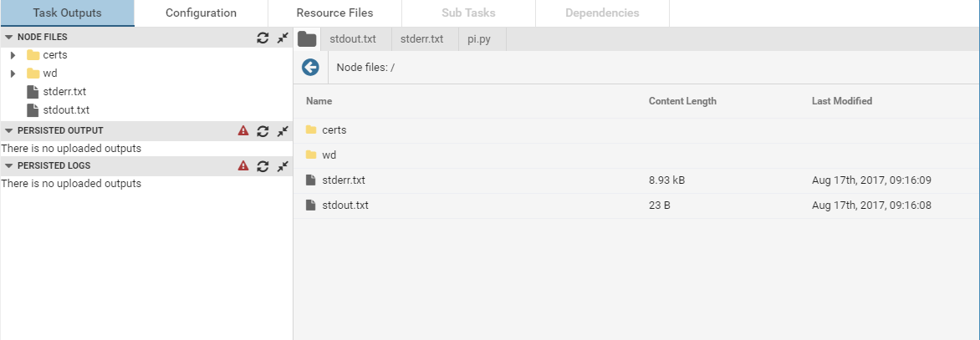Collapse the Persisted Logs section header arrow
The image size is (980, 340).
point(8,166)
